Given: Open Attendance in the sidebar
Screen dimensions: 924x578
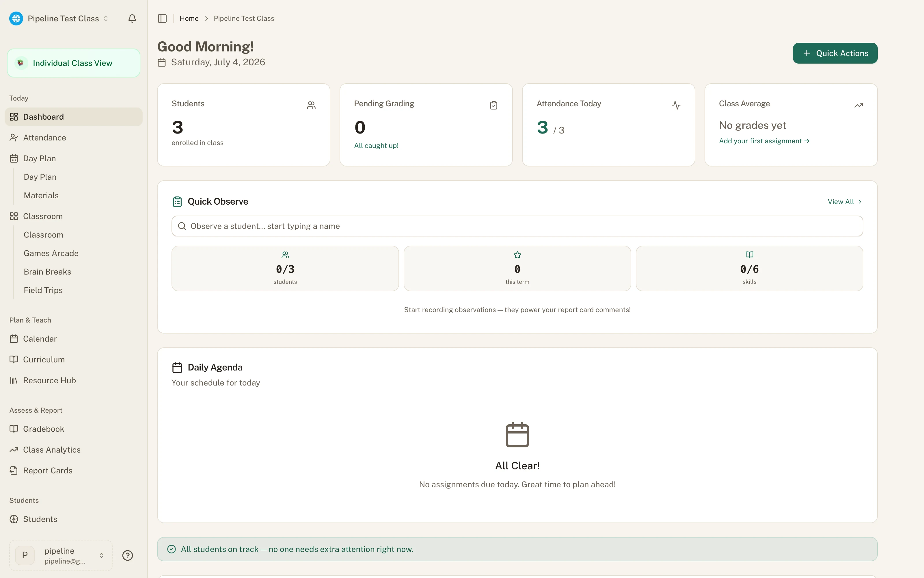Looking at the screenshot, I should point(73,138).
